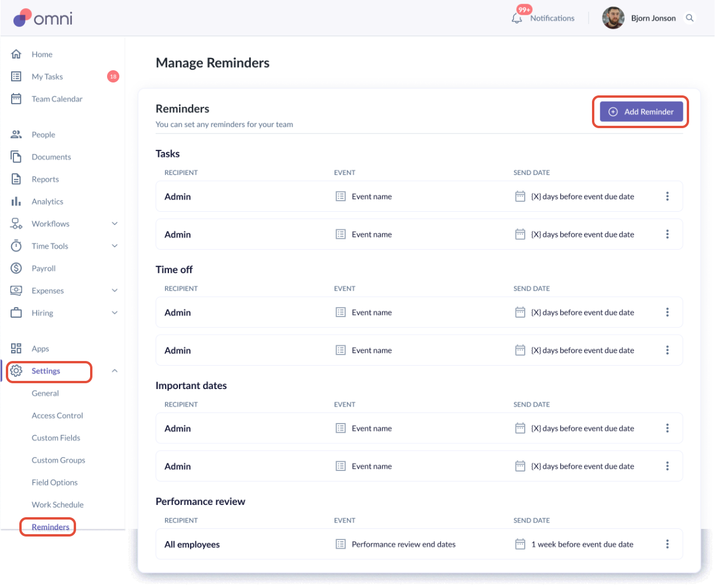This screenshot has width=716, height=588.
Task: Click the 'Time off' section heading
Action: pos(174,270)
